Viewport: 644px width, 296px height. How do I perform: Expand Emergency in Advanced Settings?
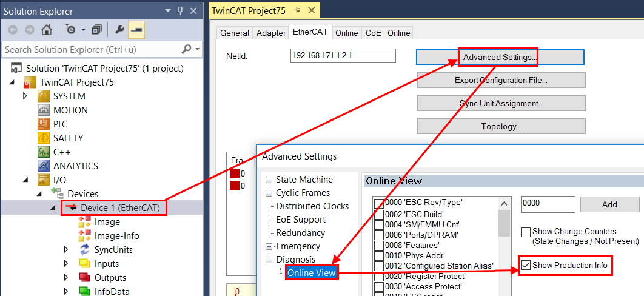269,246
